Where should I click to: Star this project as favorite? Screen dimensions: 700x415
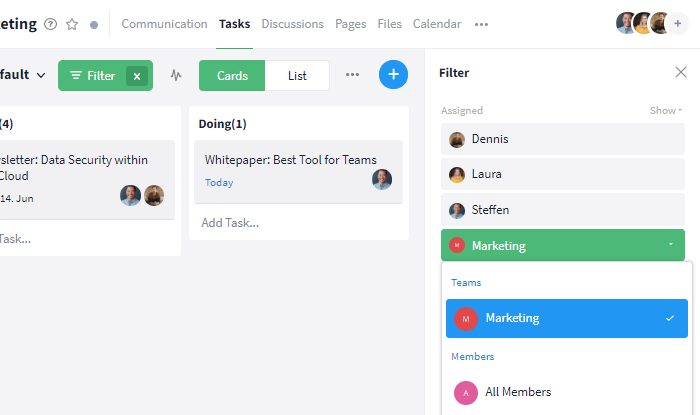click(72, 24)
